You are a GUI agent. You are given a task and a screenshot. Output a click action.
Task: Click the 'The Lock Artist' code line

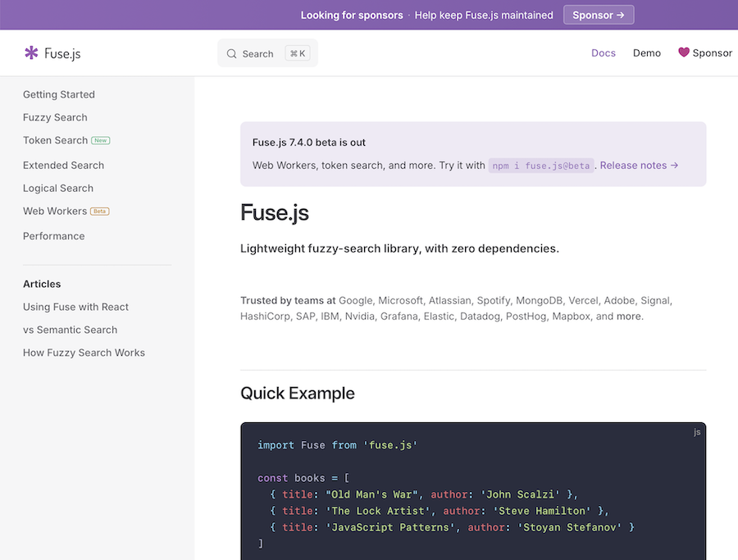point(440,511)
